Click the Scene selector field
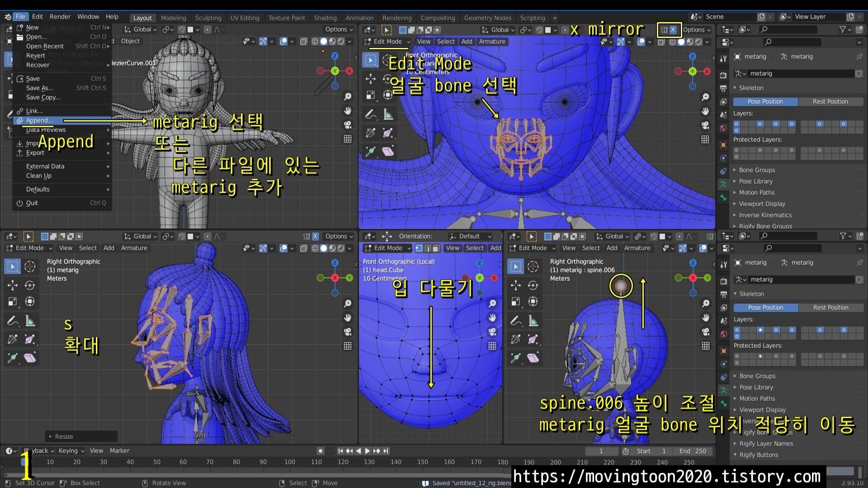 tap(730, 17)
